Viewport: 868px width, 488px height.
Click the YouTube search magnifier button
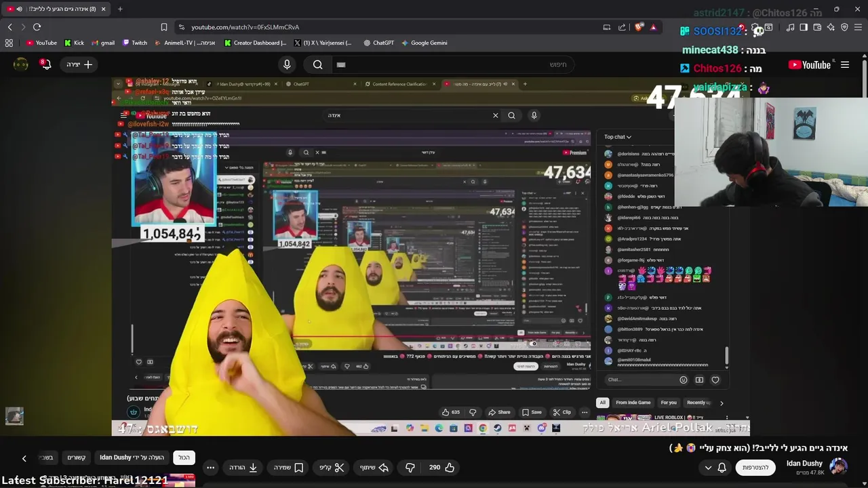[x=317, y=64]
